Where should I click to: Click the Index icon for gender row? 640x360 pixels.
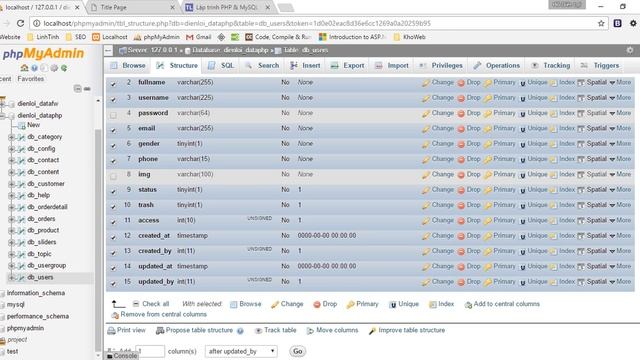click(x=553, y=144)
